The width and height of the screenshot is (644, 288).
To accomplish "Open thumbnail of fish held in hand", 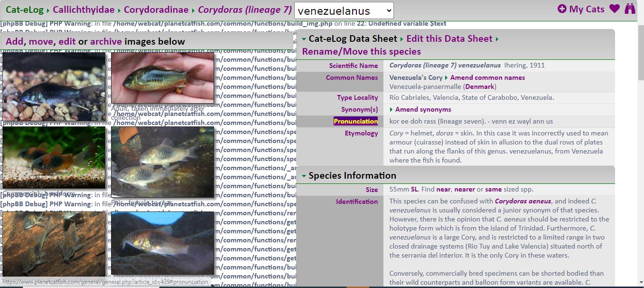I will point(162,78).
